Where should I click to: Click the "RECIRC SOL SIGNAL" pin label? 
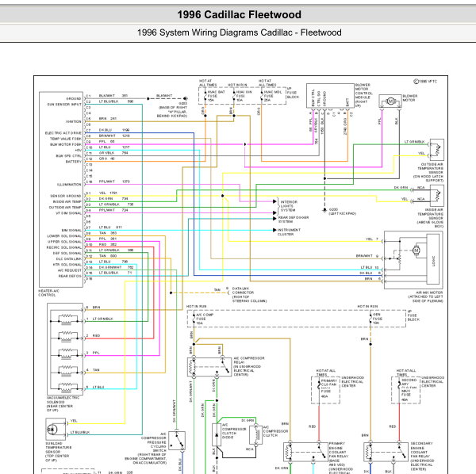click(64, 248)
